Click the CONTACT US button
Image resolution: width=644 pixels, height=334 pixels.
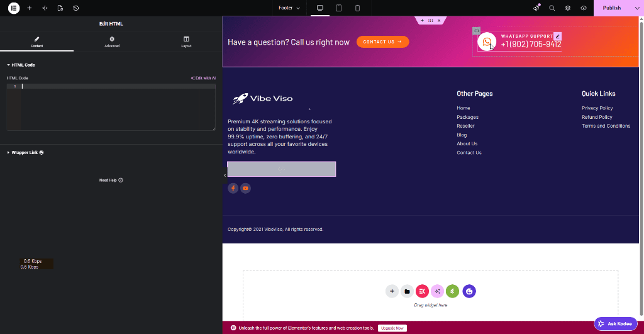pos(382,42)
